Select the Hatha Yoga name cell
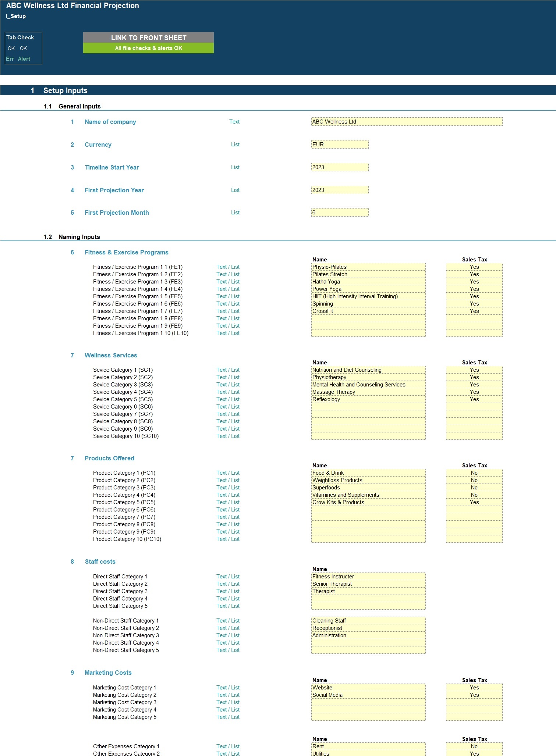 point(368,282)
